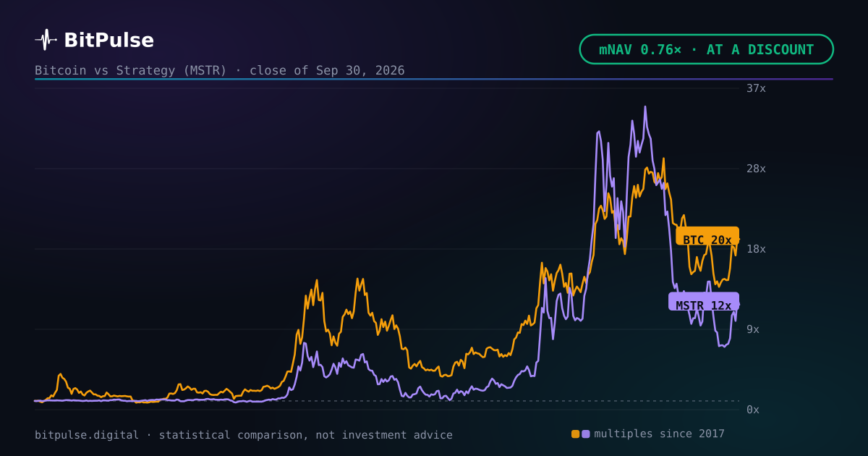Click the 28x y-axis label

point(756,169)
